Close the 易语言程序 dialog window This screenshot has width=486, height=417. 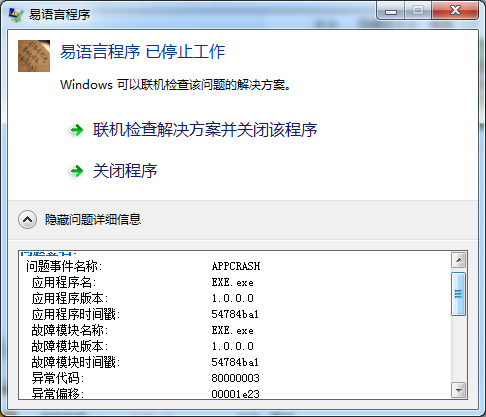(455, 11)
